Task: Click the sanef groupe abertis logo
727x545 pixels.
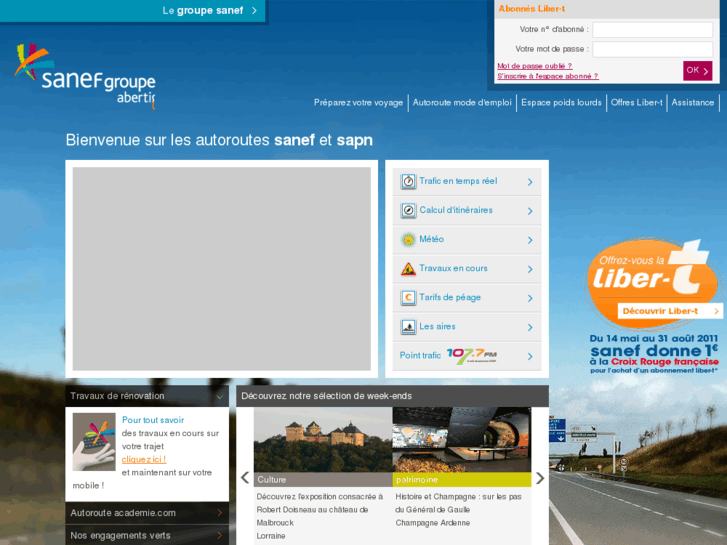Action: coord(85,77)
